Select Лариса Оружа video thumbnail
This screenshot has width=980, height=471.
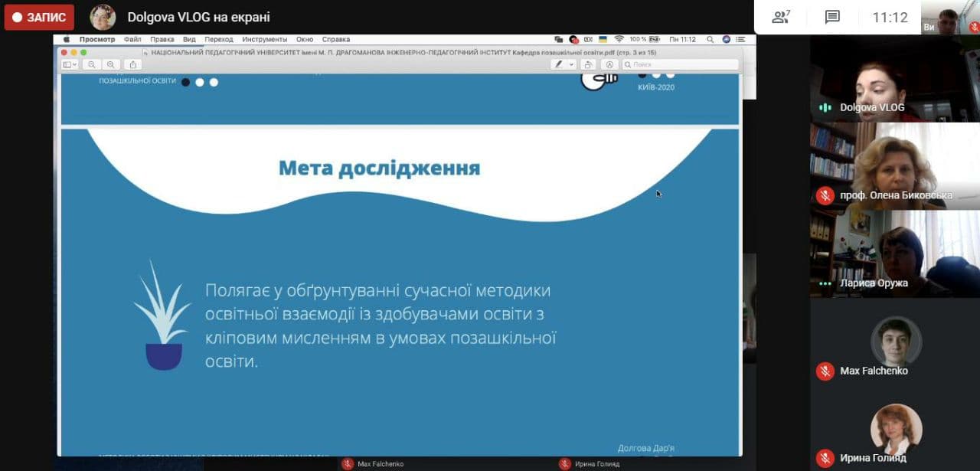click(x=894, y=253)
